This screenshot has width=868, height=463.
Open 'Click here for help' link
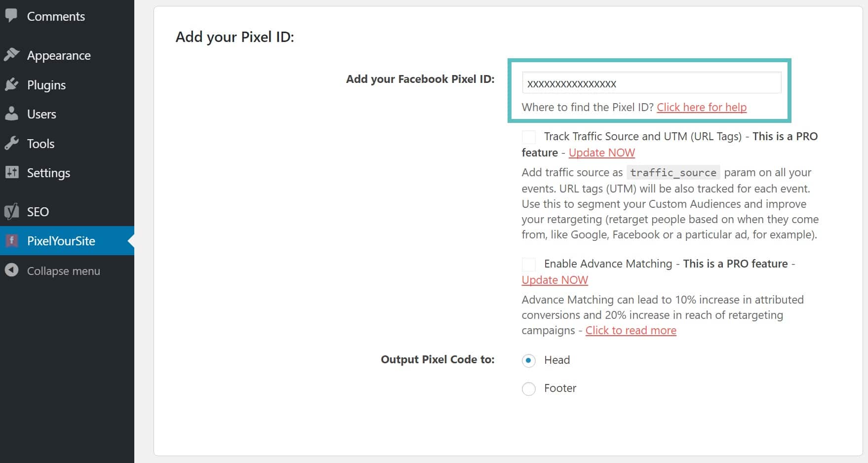point(702,107)
